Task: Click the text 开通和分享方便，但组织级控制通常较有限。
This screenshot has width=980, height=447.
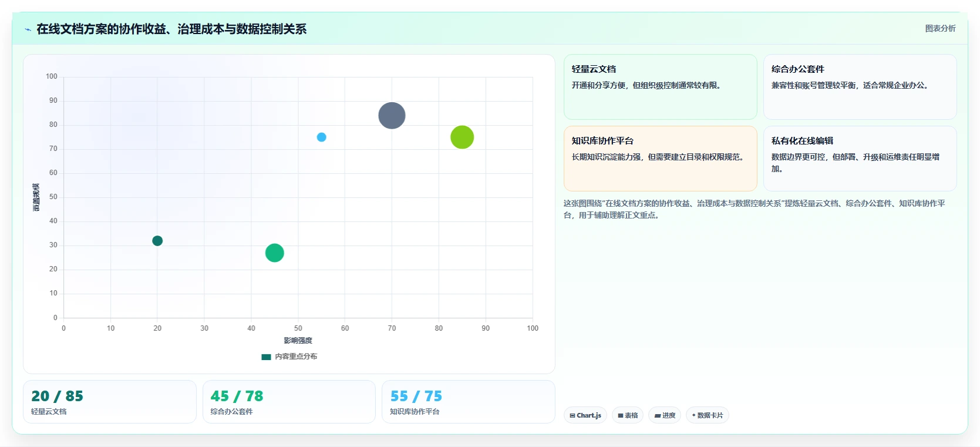Action: 648,85
